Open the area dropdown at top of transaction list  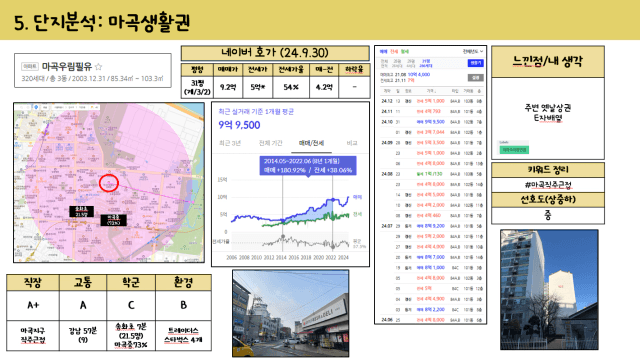coord(473,51)
